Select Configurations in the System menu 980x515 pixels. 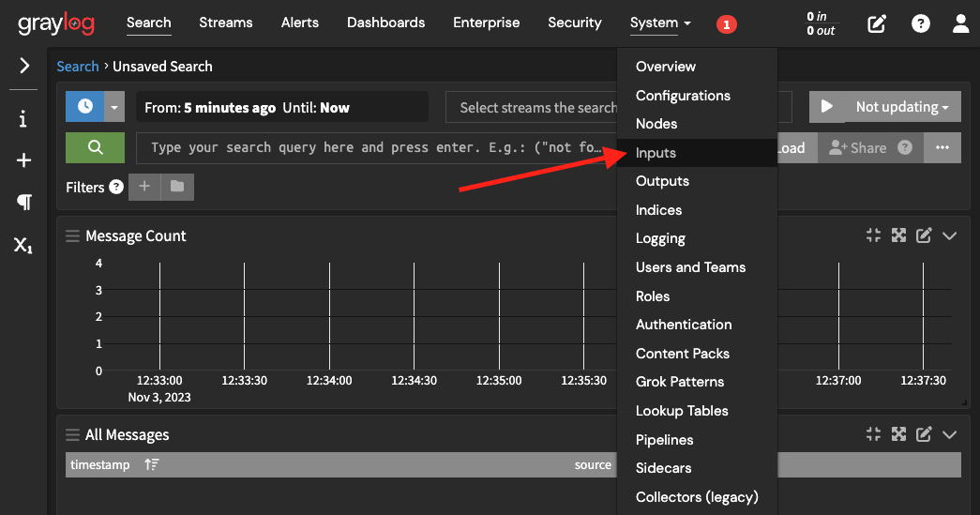click(697, 96)
